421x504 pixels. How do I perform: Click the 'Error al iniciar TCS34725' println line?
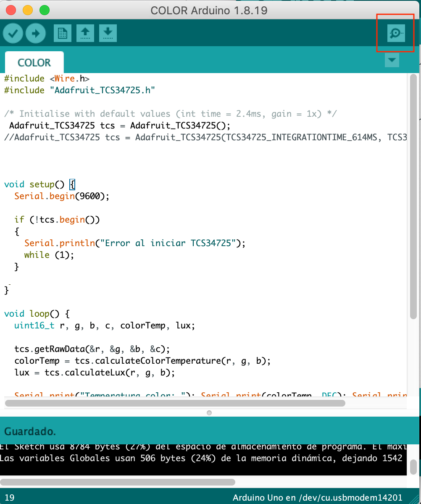[x=135, y=243]
